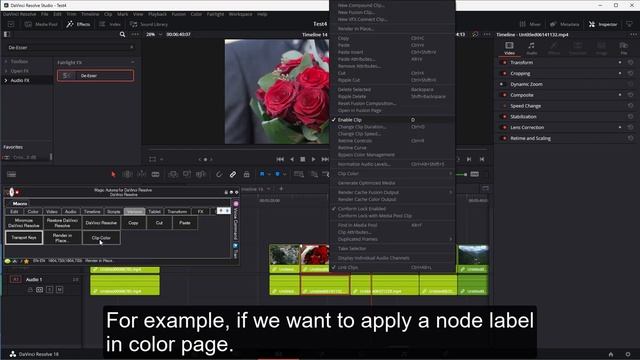Open the viewer zoom percentage dropdown
The image size is (640, 360).
[x=154, y=35]
